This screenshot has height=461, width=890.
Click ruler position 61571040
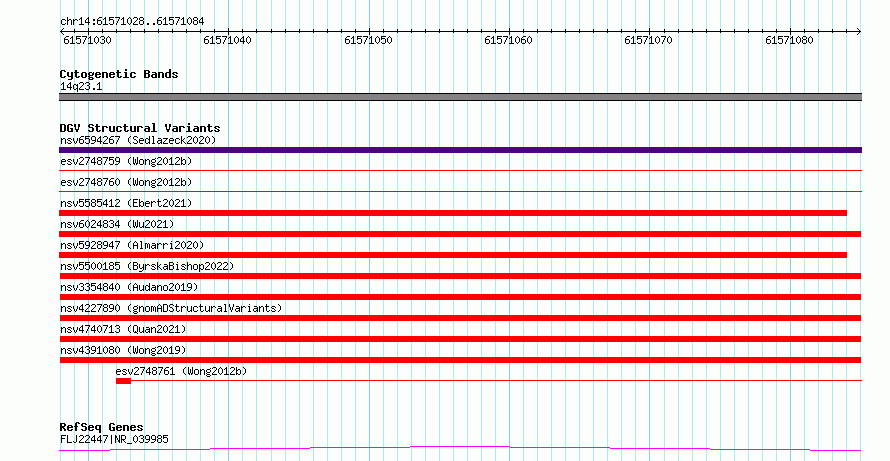[x=227, y=40]
